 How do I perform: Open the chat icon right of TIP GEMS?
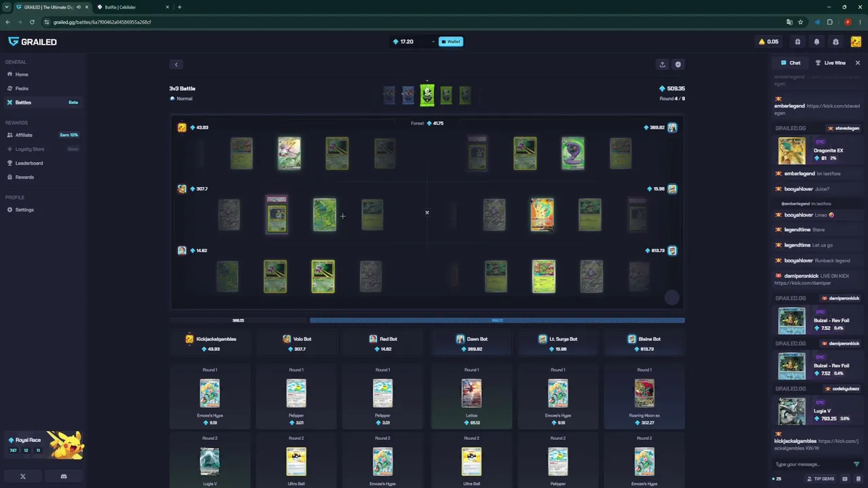click(845, 479)
